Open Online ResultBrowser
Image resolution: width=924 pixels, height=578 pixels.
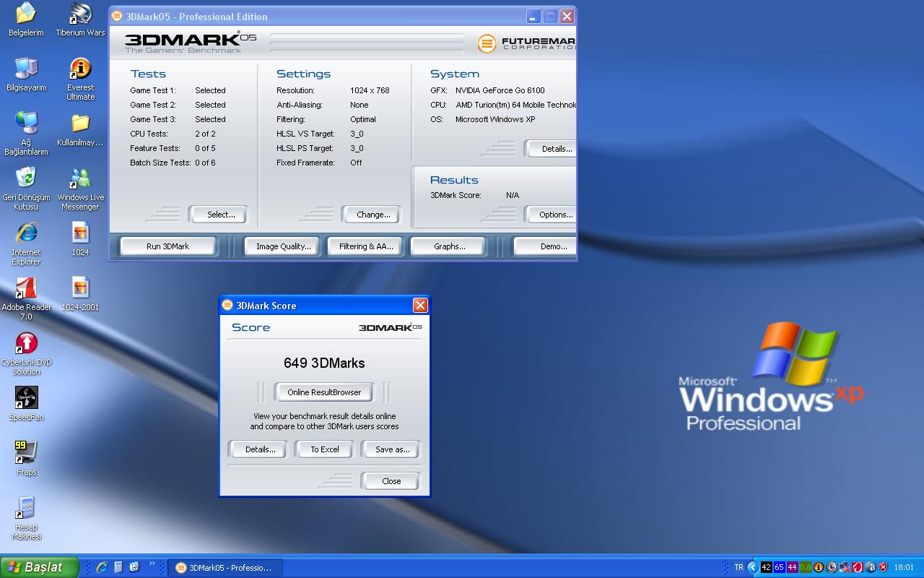pos(324,392)
